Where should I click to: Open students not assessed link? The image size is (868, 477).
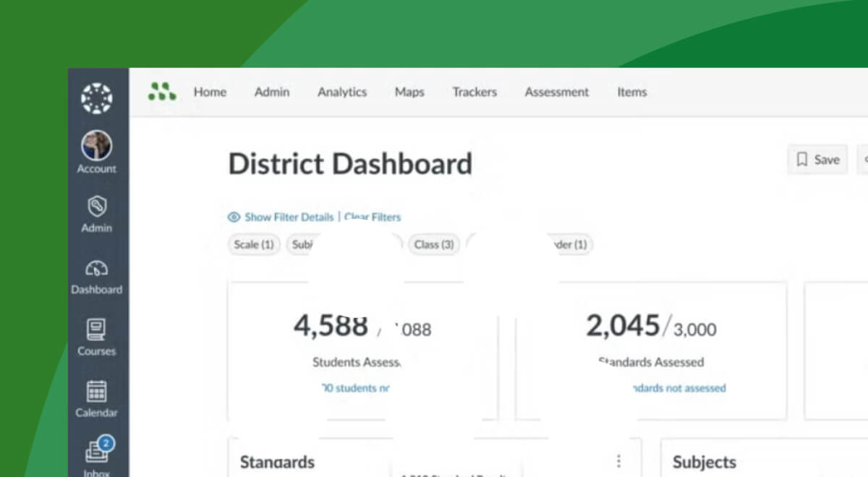click(355, 388)
